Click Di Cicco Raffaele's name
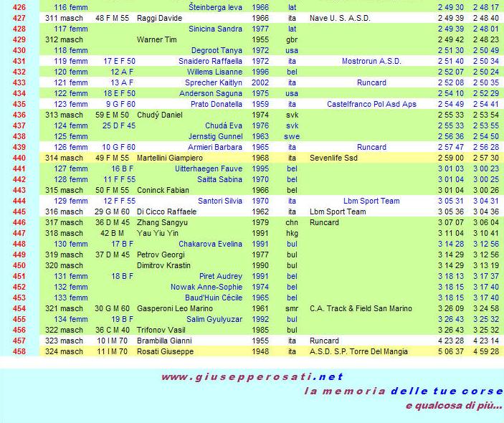The width and height of the screenshot is (504, 423). (x=167, y=211)
